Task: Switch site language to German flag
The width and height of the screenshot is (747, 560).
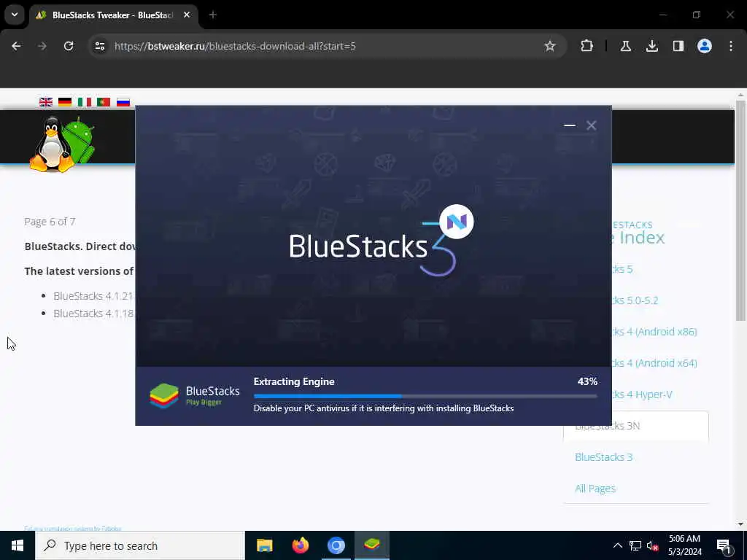Action: pyautogui.click(x=65, y=102)
